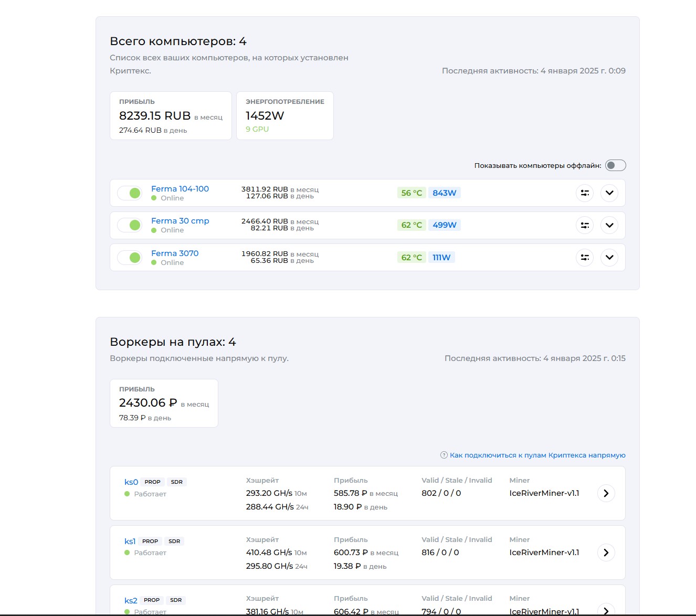Viewport: 696px width, 616px height.
Task: Open ks0 worker details arrow
Action: [x=606, y=493]
